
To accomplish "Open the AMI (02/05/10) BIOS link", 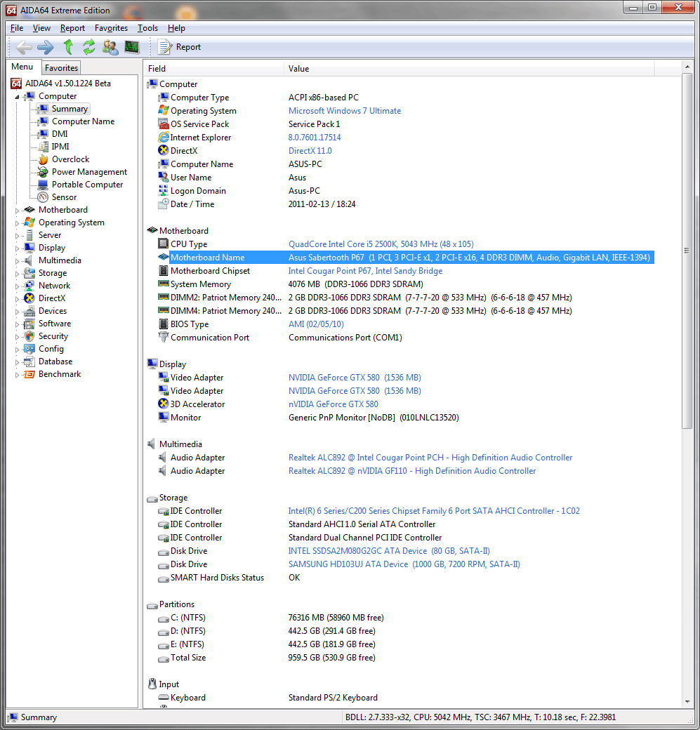I will tap(316, 324).
